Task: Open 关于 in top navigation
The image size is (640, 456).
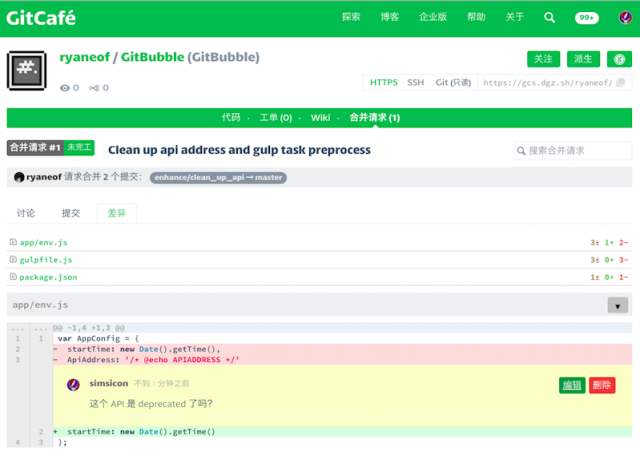Action: coord(514,17)
